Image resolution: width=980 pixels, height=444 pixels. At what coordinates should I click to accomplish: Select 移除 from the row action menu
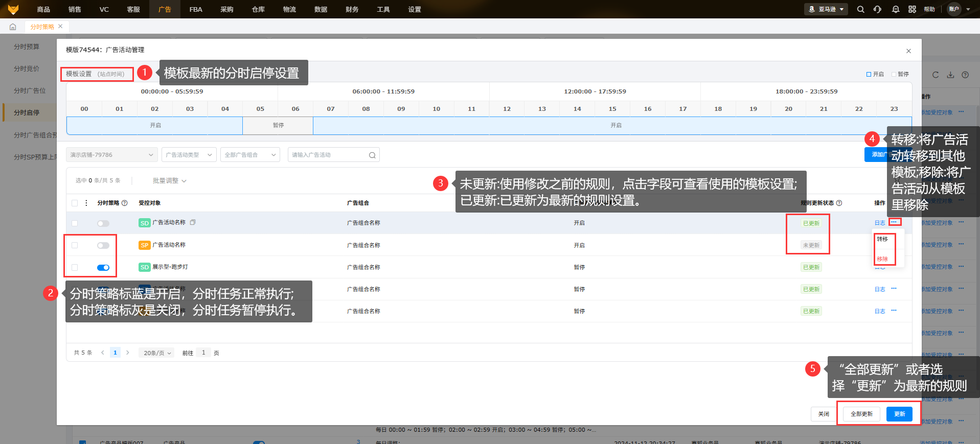pyautogui.click(x=882, y=259)
